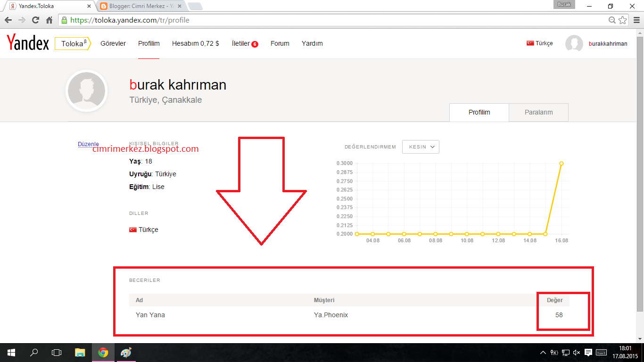Open File Explorer from the taskbar

(x=80, y=352)
